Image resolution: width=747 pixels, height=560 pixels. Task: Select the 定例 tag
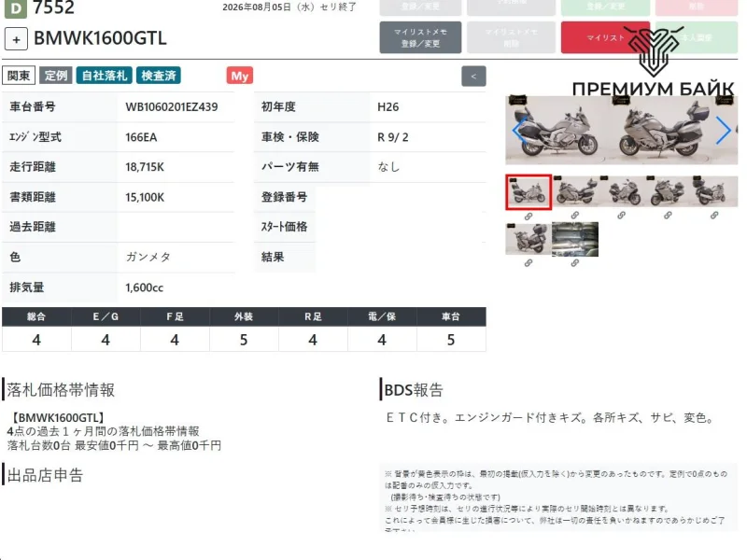[56, 76]
